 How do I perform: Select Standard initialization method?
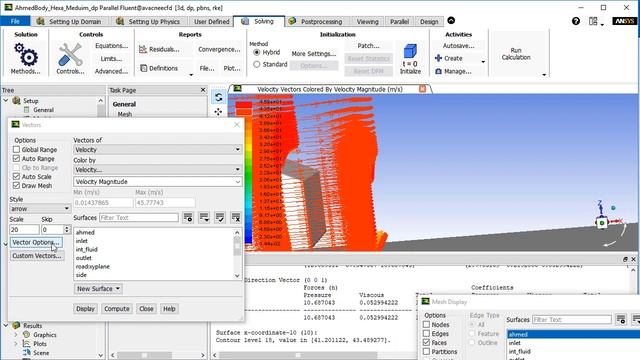click(257, 64)
